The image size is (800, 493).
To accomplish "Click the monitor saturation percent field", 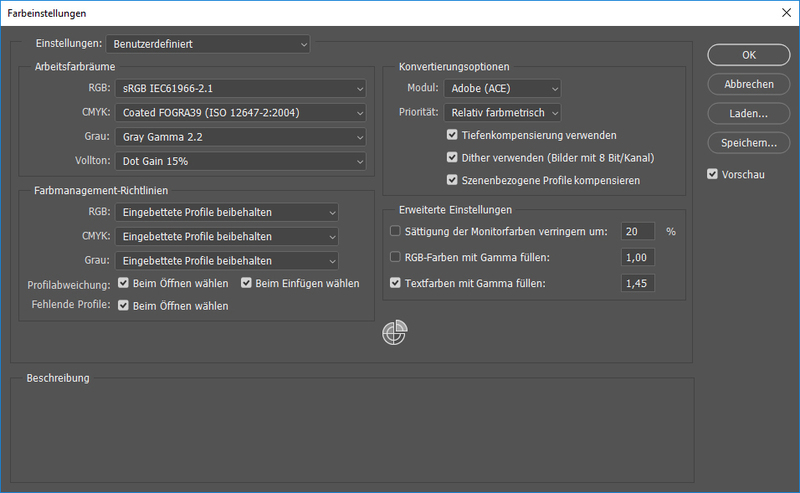I will coord(638,232).
